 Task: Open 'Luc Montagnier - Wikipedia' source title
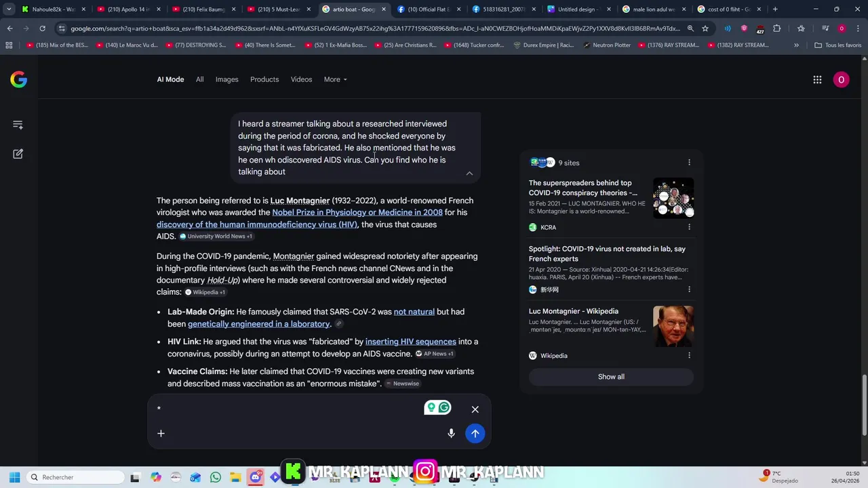pyautogui.click(x=574, y=311)
